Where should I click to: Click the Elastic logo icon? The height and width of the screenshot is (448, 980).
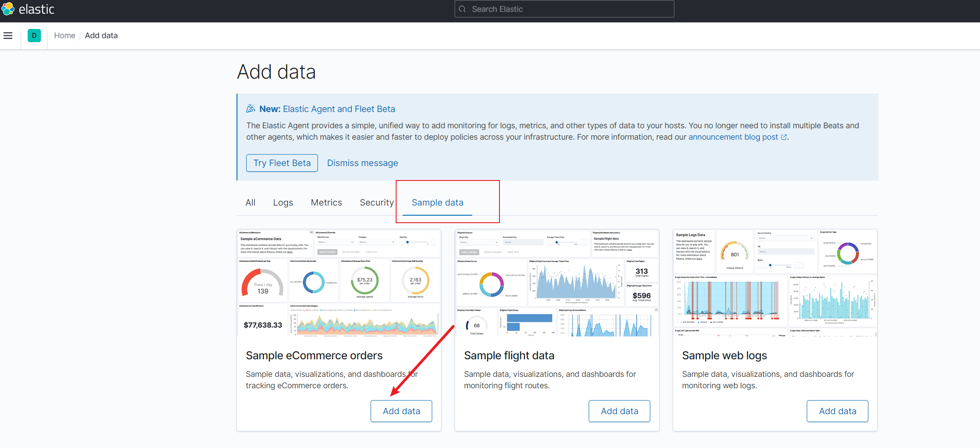8,9
